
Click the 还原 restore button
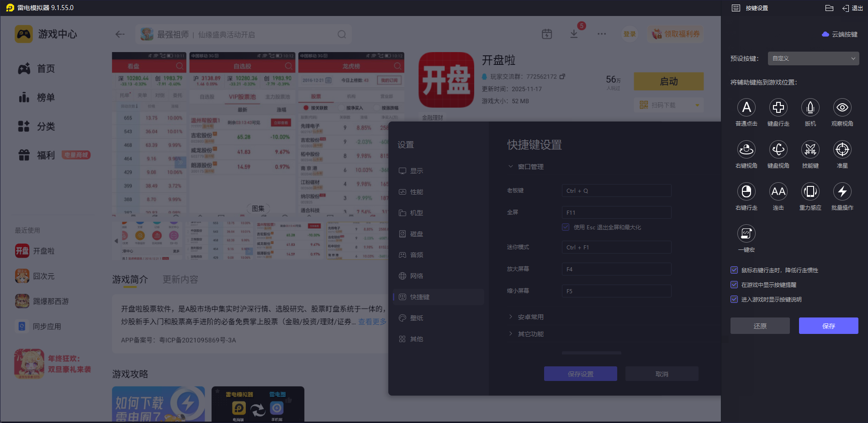pos(760,326)
